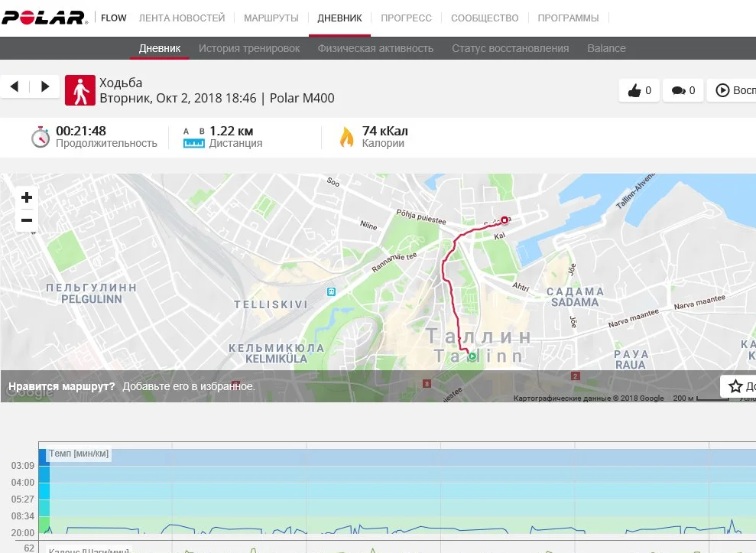The height and width of the screenshot is (553, 756).
Task: Open ЛЕНТА НОВОСТЕЙ menu
Action: click(182, 18)
